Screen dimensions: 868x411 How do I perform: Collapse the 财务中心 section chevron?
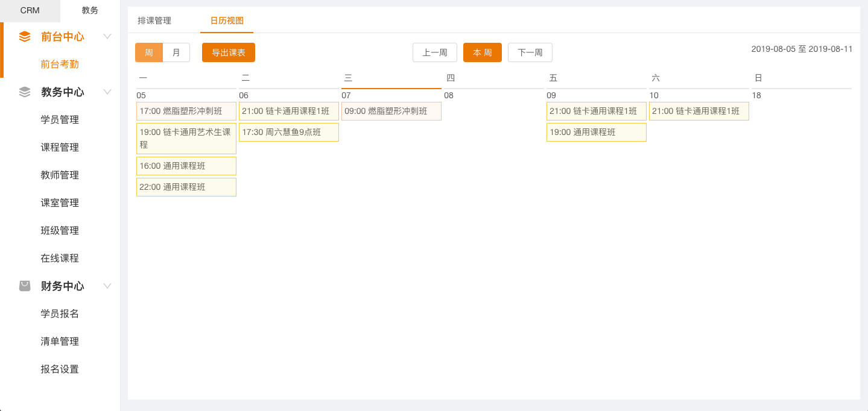click(x=107, y=286)
